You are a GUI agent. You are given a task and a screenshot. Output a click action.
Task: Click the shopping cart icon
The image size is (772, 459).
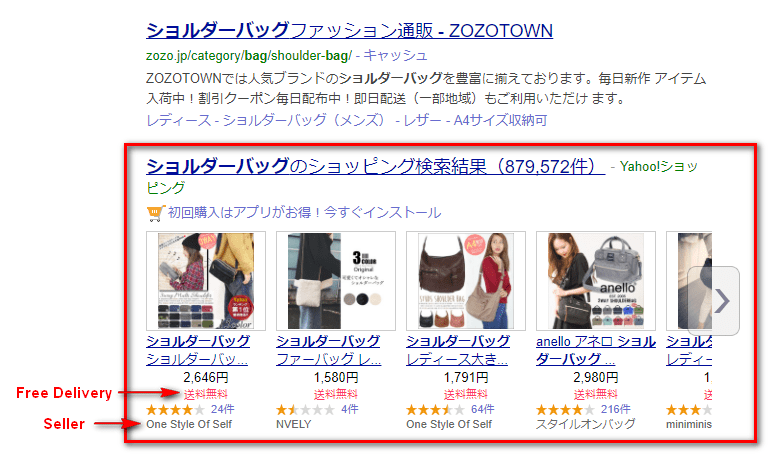[x=155, y=213]
